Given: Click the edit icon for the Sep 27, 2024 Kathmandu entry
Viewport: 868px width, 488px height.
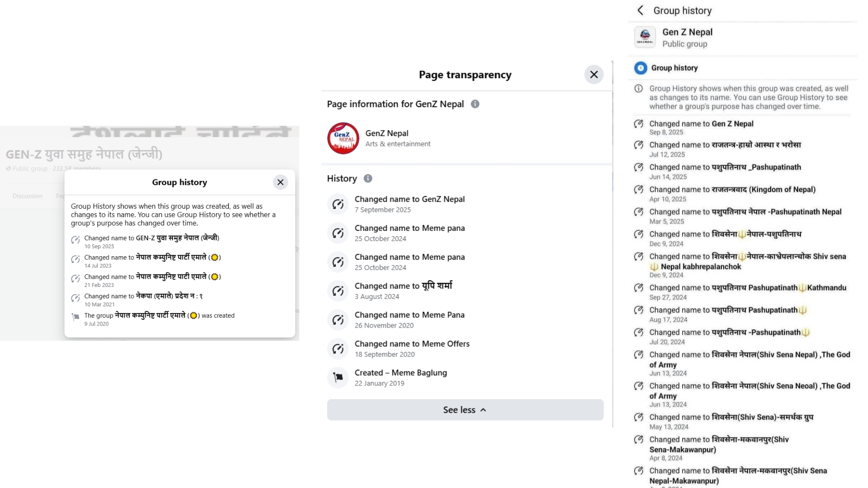Looking at the screenshot, I should click(638, 288).
